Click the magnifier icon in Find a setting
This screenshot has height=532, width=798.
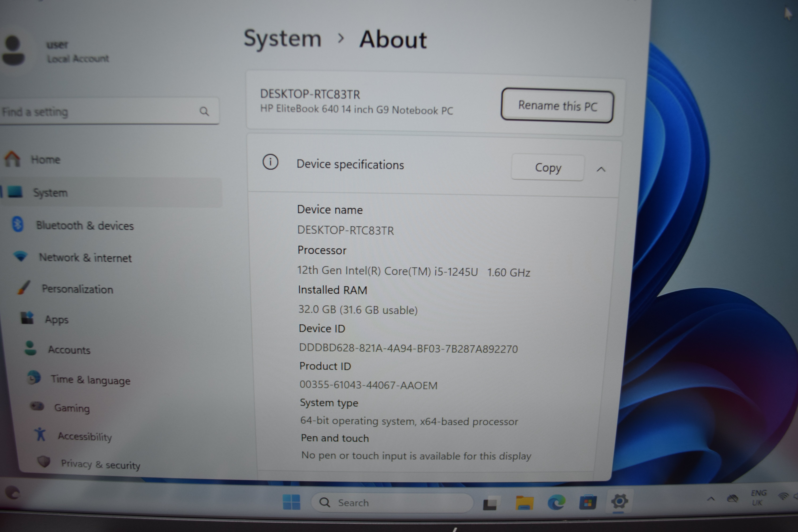pos(204,111)
